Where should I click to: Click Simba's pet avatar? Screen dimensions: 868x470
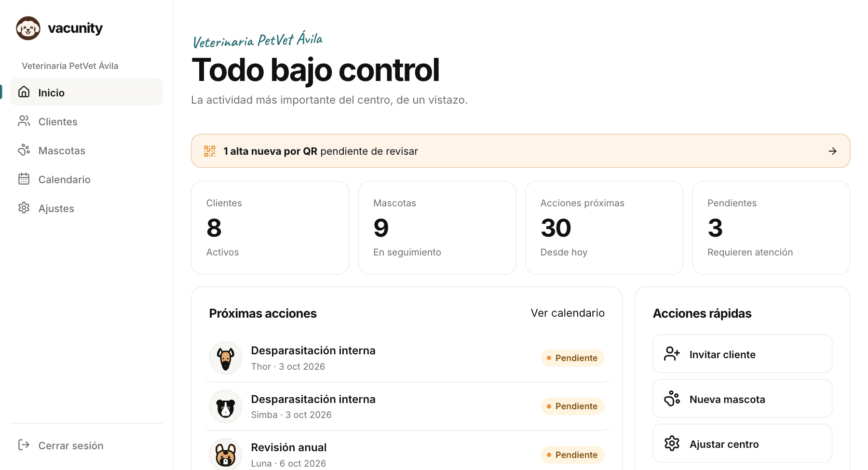click(x=226, y=406)
